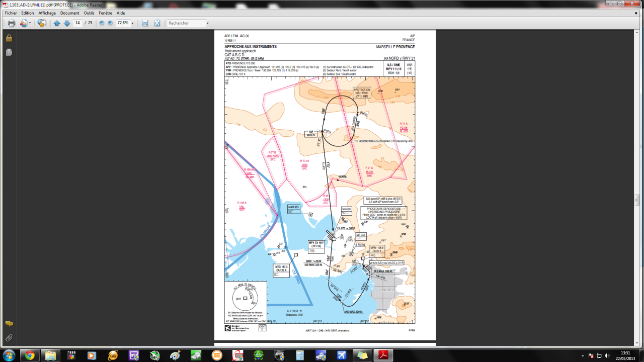
Task: Go to previous page with up arrow
Action: (57, 23)
